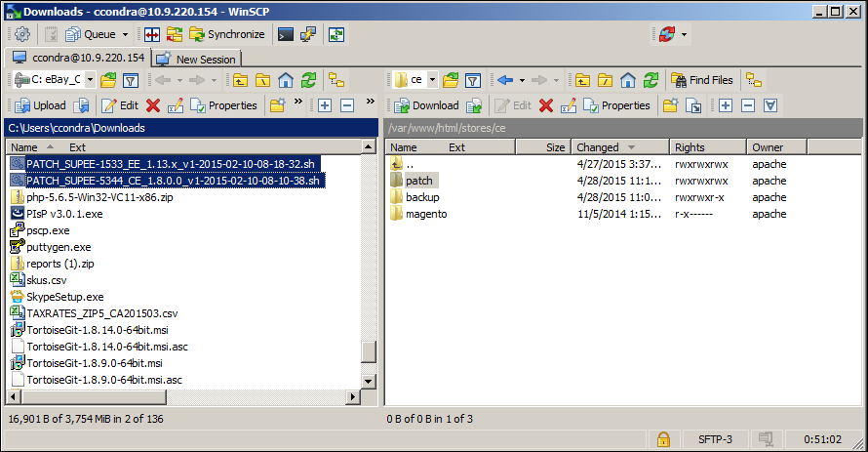Expand hidden local selection commands chevron
The width and height of the screenshot is (868, 452).
(x=371, y=102)
